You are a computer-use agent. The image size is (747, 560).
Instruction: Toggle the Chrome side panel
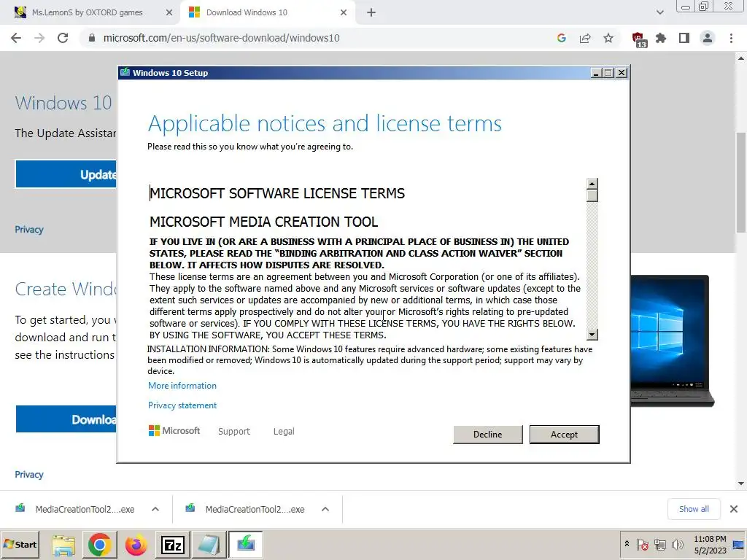tap(684, 38)
